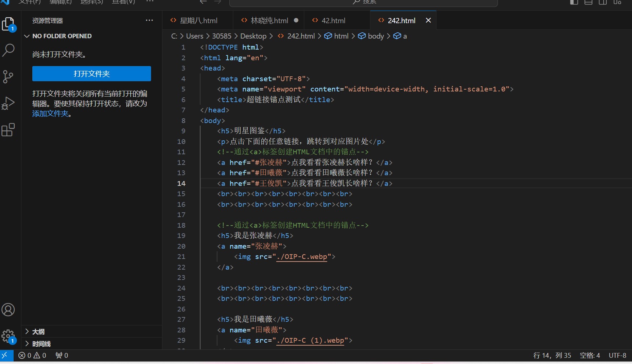Click the h5 text 明星图鉴
The image size is (632, 364).
click(249, 131)
